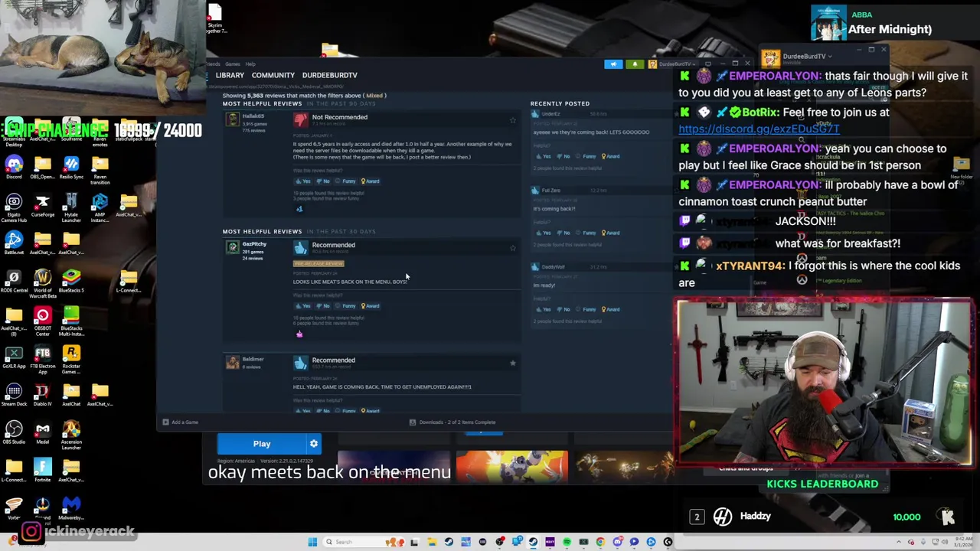Open the FTB Electron App desktop icon
The image size is (980, 551).
point(42,360)
